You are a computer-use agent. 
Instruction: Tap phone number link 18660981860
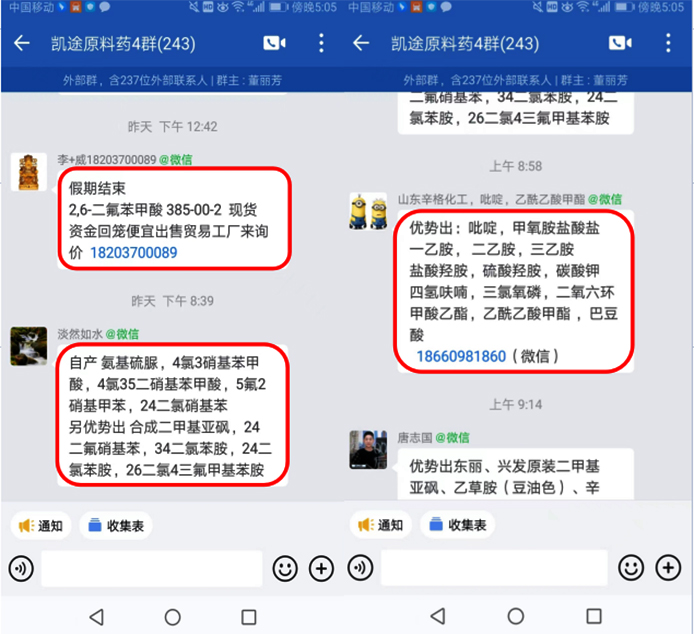click(461, 356)
